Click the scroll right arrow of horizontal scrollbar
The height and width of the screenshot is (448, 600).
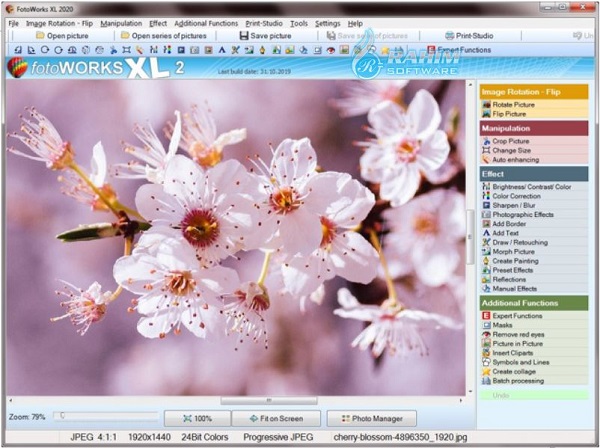coord(461,400)
